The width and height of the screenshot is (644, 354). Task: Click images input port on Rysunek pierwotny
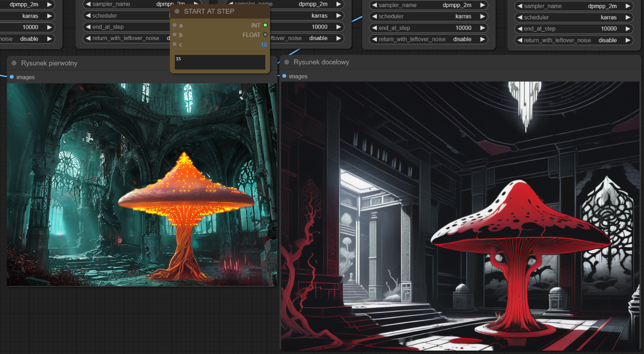pos(11,77)
